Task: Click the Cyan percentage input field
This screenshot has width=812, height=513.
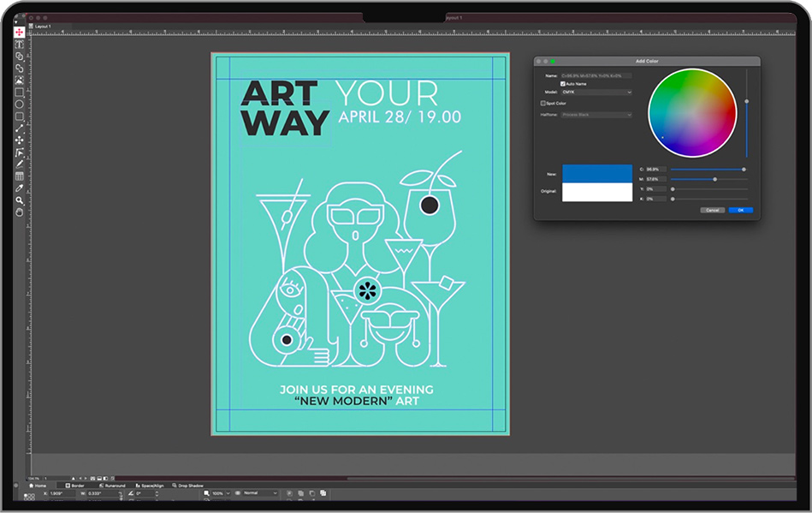Action: tap(655, 170)
